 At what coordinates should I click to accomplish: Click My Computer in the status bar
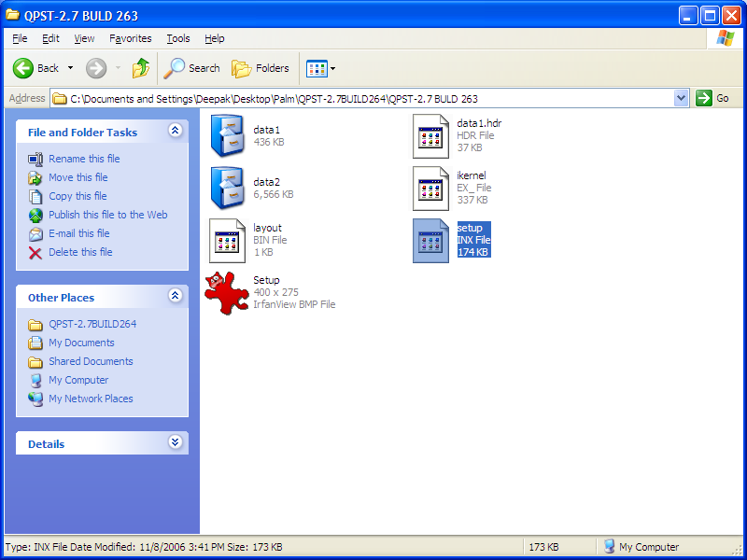click(x=641, y=547)
